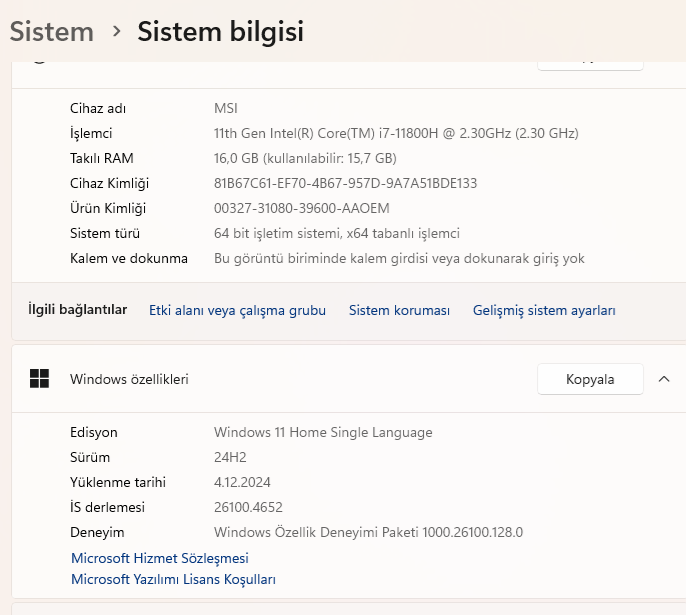The height and width of the screenshot is (615, 686).
Task: Click the İlgili bağlantılar heading
Action: pos(77,309)
